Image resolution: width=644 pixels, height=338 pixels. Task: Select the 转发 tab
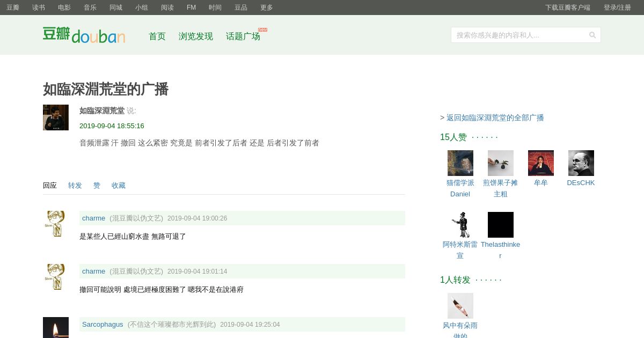[75, 186]
